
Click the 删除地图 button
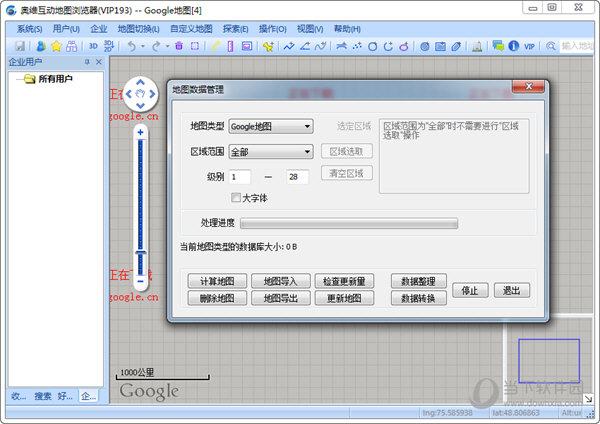coord(217,298)
